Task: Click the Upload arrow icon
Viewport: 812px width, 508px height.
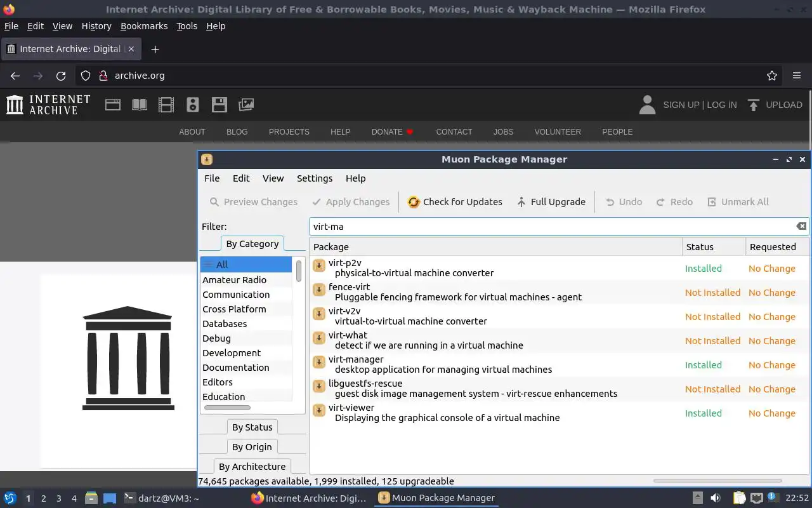Action: [753, 105]
